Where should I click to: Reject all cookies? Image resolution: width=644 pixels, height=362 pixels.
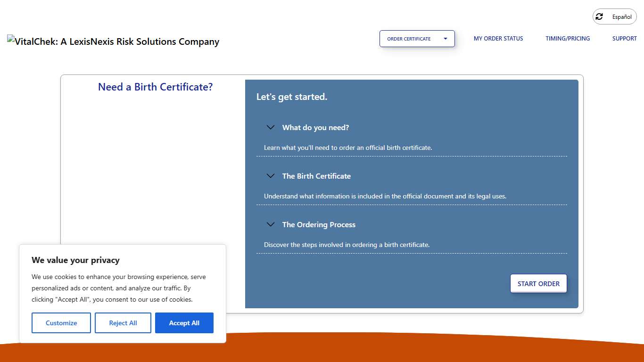click(x=123, y=323)
